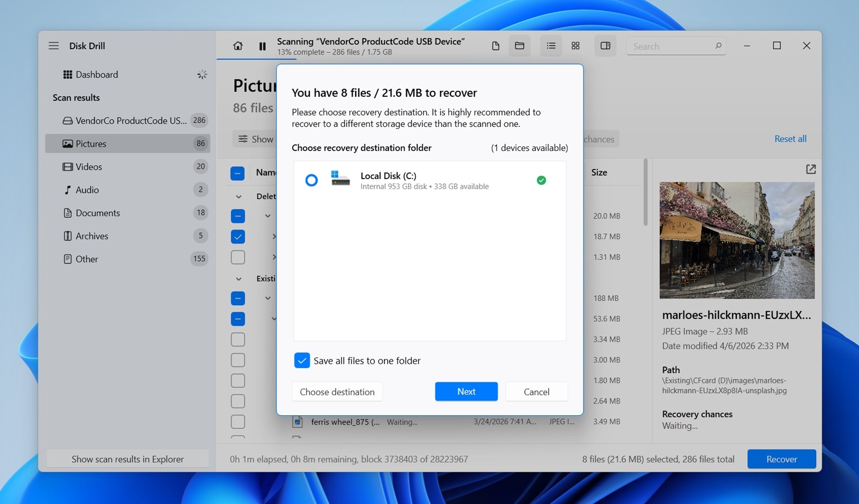Expand the 1.31 MB folder chevron
Screen dimensions: 859x504
pyautogui.click(x=274, y=257)
